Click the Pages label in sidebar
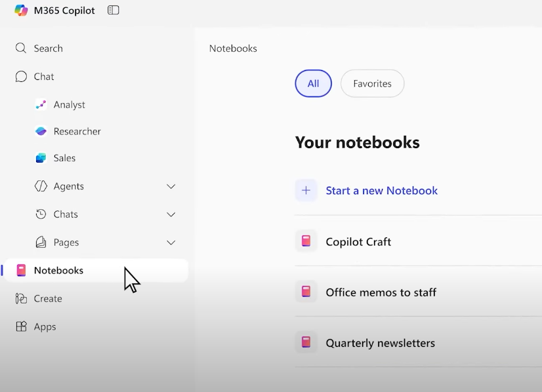 66,243
